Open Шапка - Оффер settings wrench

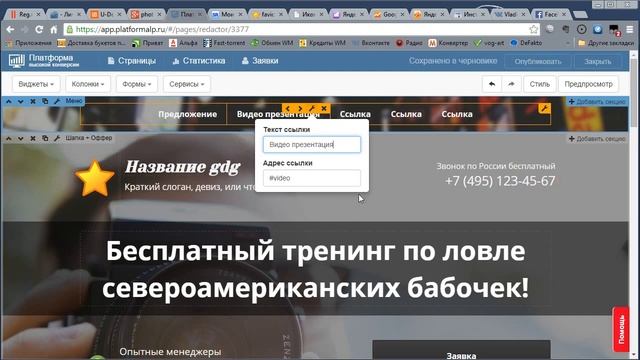57,138
